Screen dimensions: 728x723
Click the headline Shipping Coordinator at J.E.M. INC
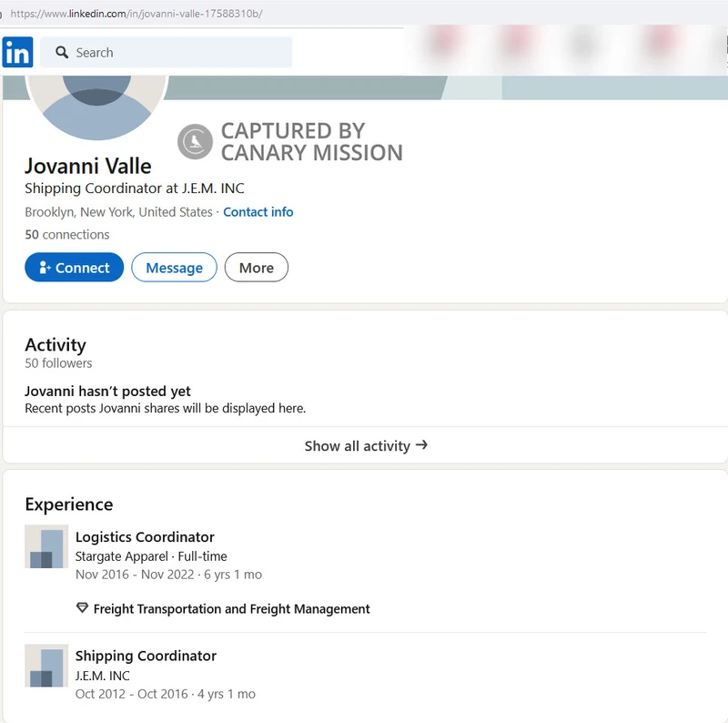point(135,188)
